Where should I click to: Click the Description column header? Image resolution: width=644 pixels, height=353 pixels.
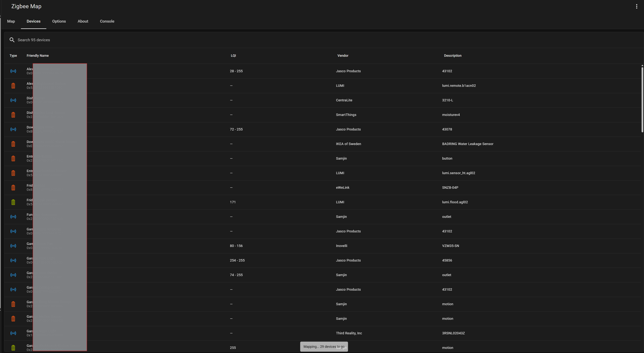point(453,56)
